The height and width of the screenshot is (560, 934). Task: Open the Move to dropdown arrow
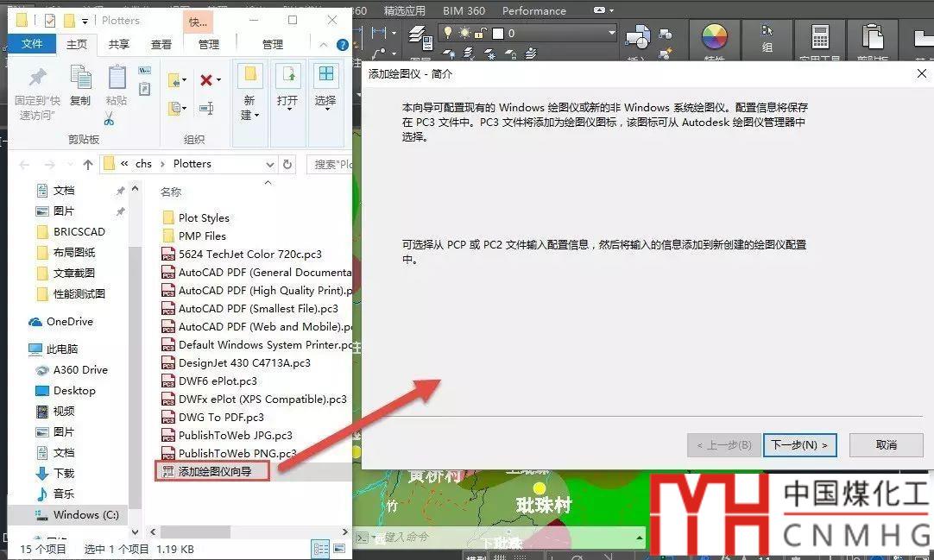pyautogui.click(x=184, y=79)
